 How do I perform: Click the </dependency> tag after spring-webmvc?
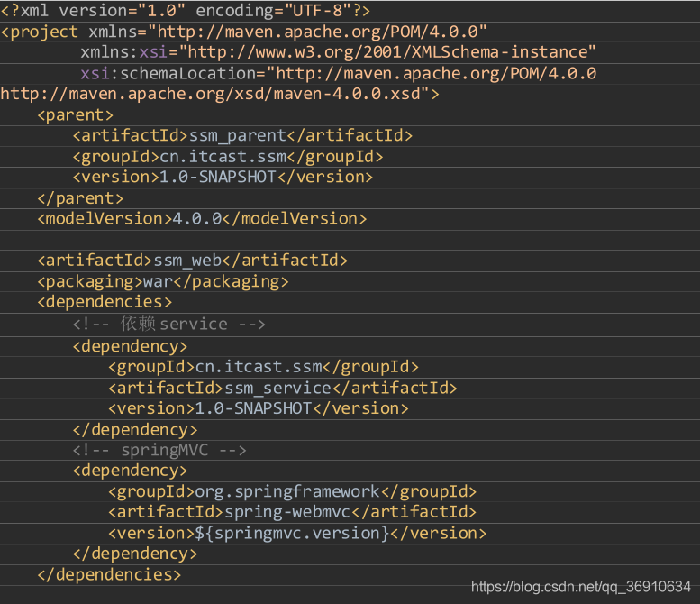pyautogui.click(x=135, y=554)
